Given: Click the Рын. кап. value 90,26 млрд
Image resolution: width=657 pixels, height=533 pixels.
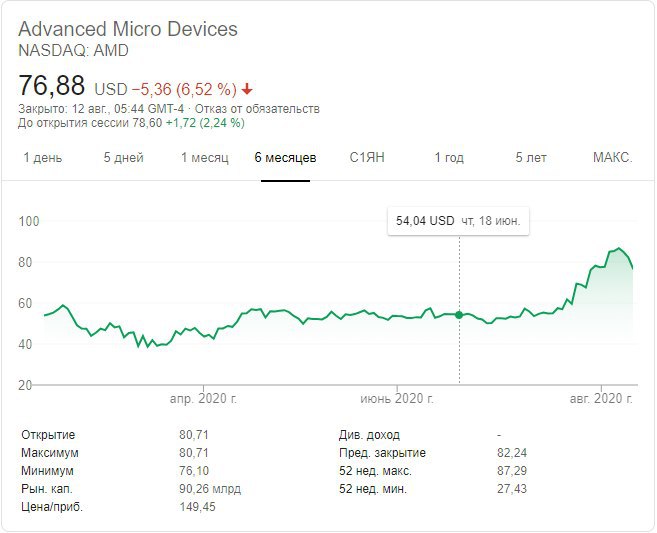Looking at the screenshot, I should [x=210, y=489].
